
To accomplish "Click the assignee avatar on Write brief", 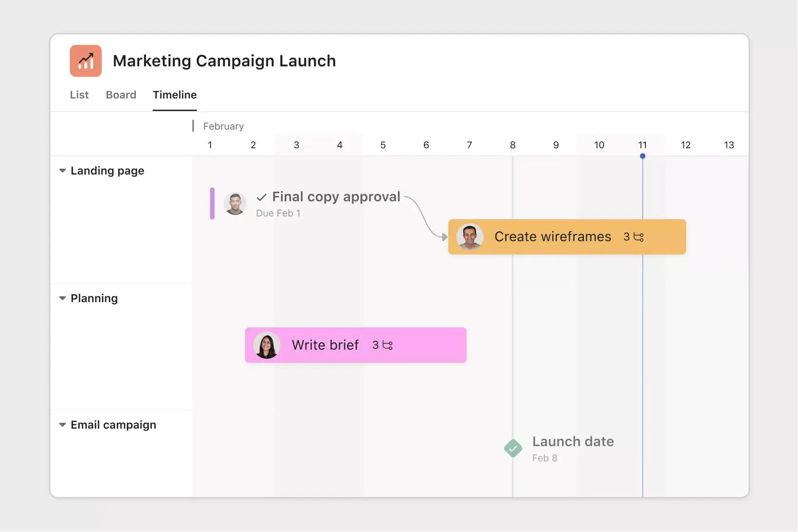I will tap(266, 345).
